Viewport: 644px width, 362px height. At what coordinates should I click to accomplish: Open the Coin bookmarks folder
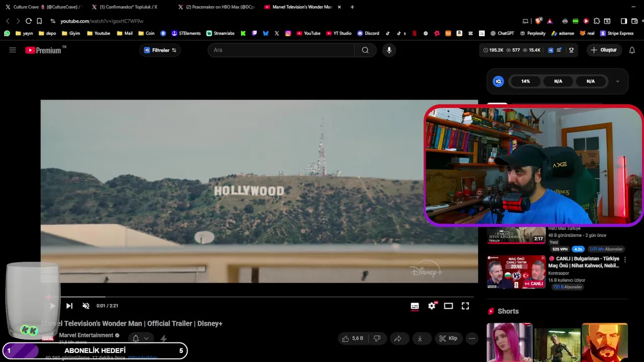pos(146,33)
